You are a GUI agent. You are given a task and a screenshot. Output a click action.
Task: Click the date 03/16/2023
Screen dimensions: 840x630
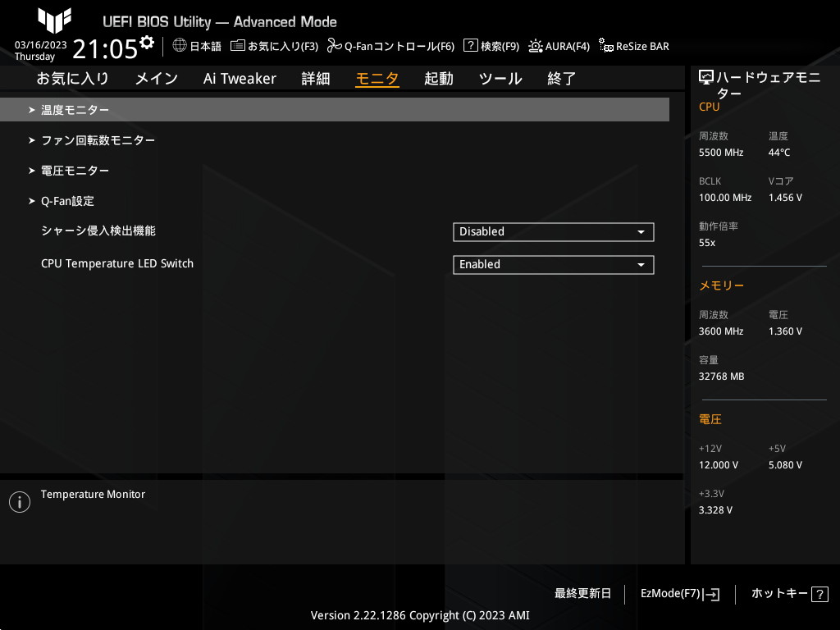[x=41, y=45]
